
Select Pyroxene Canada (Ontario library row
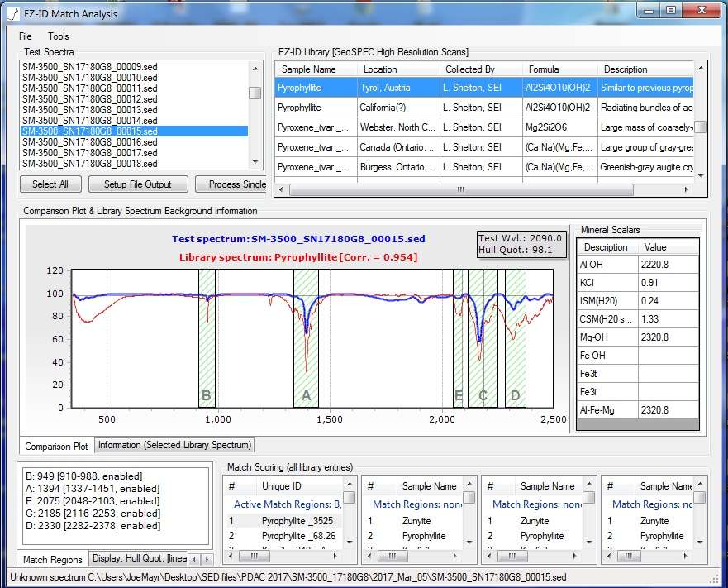click(483, 147)
